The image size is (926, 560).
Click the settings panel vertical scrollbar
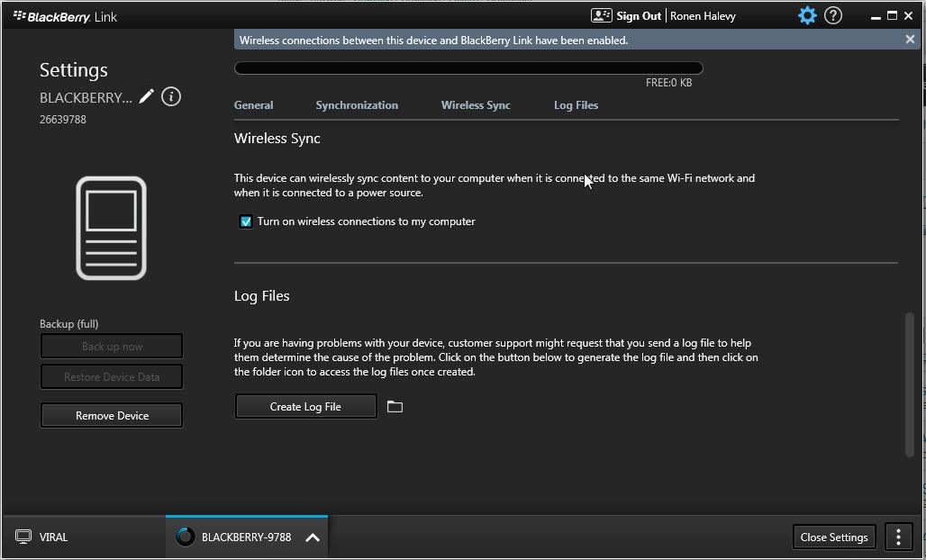(909, 384)
